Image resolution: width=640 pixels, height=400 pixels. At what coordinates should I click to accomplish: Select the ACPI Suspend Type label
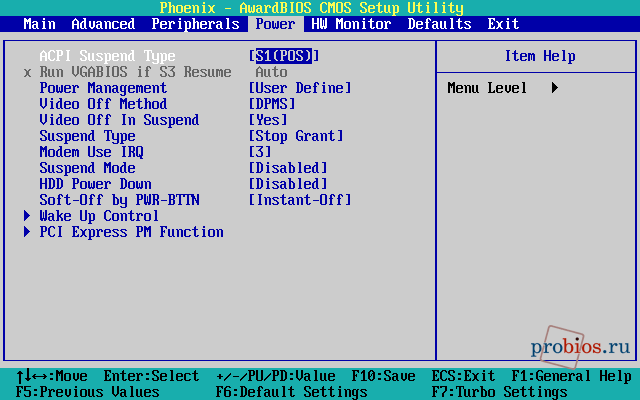click(107, 56)
